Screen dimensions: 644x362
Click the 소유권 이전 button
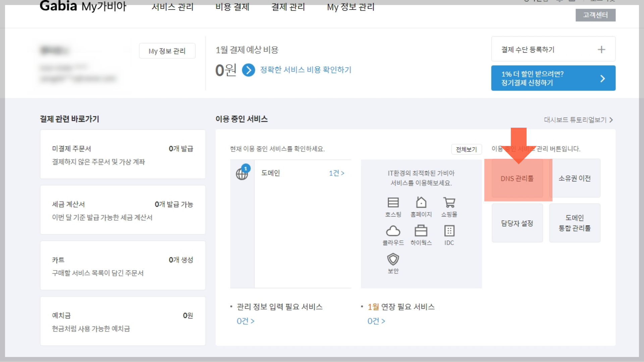575,179
